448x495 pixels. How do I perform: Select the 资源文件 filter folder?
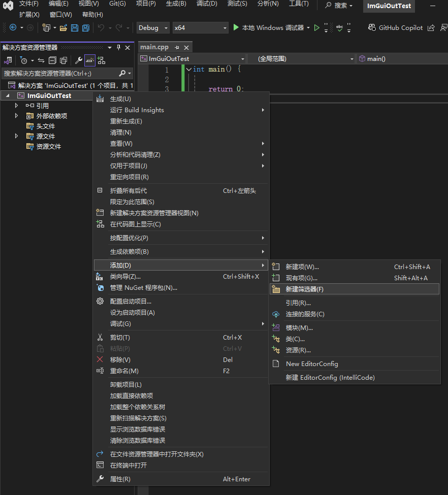(44, 147)
